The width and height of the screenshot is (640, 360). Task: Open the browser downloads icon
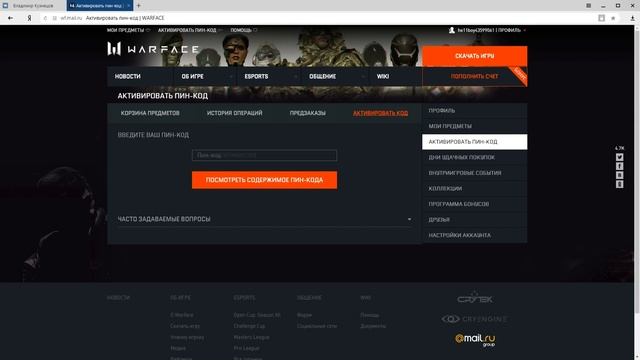(x=633, y=18)
